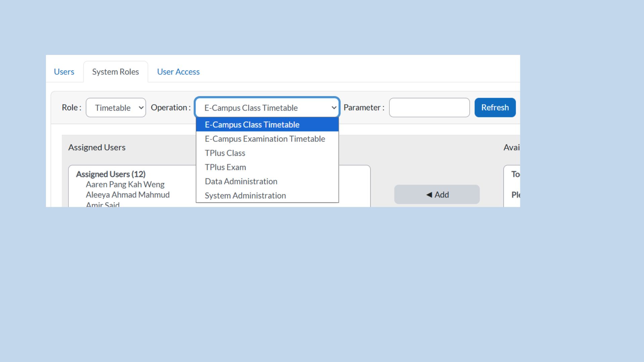This screenshot has width=644, height=362.
Task: Select Data Administration operation
Action: (241, 181)
